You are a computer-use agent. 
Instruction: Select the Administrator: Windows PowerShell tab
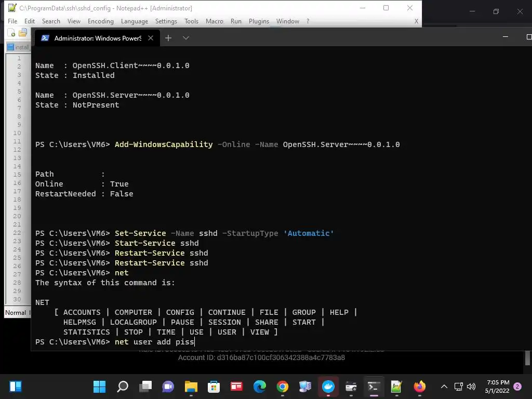point(97,38)
